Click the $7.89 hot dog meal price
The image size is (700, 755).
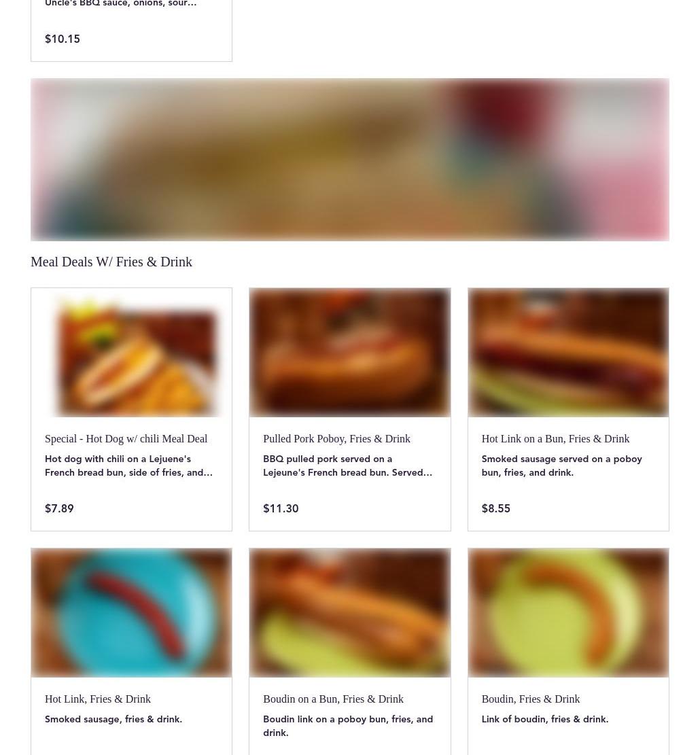click(59, 508)
